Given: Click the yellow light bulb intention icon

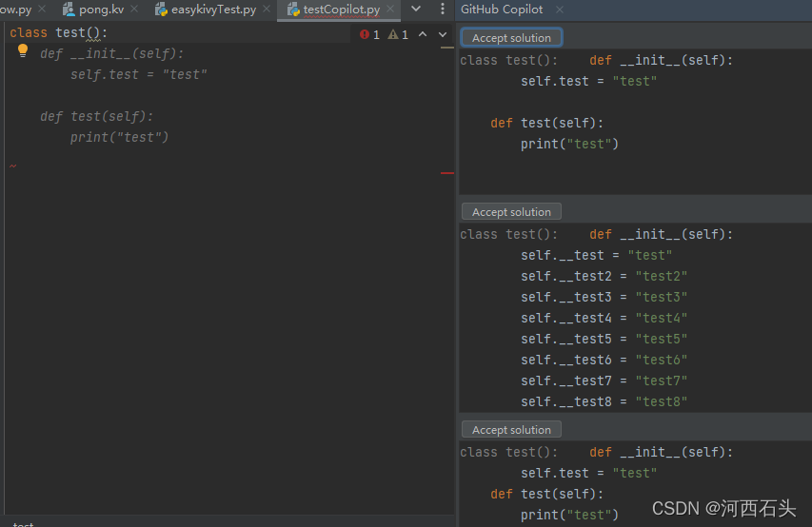Looking at the screenshot, I should point(22,50).
